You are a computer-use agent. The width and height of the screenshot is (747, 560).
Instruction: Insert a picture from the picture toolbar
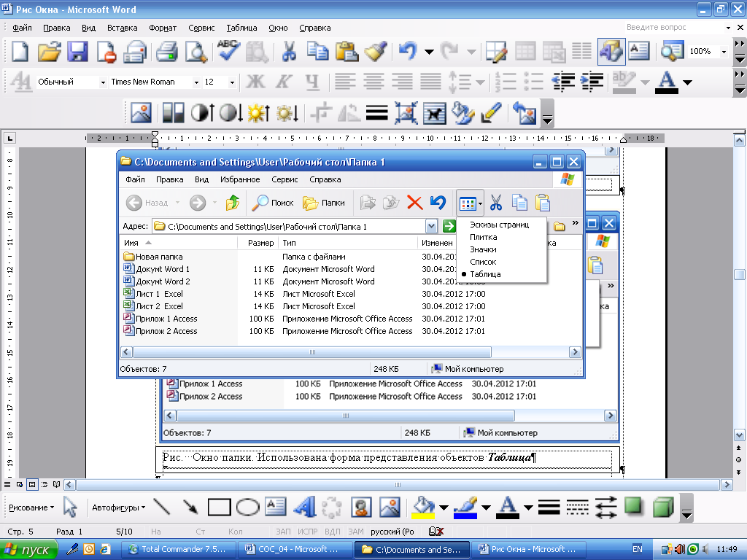click(x=141, y=113)
